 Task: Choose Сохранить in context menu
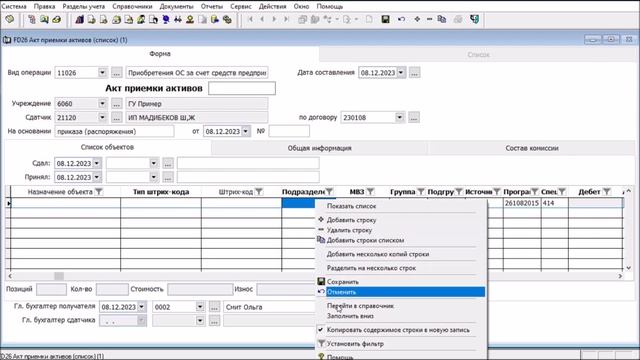pyautogui.click(x=343, y=282)
